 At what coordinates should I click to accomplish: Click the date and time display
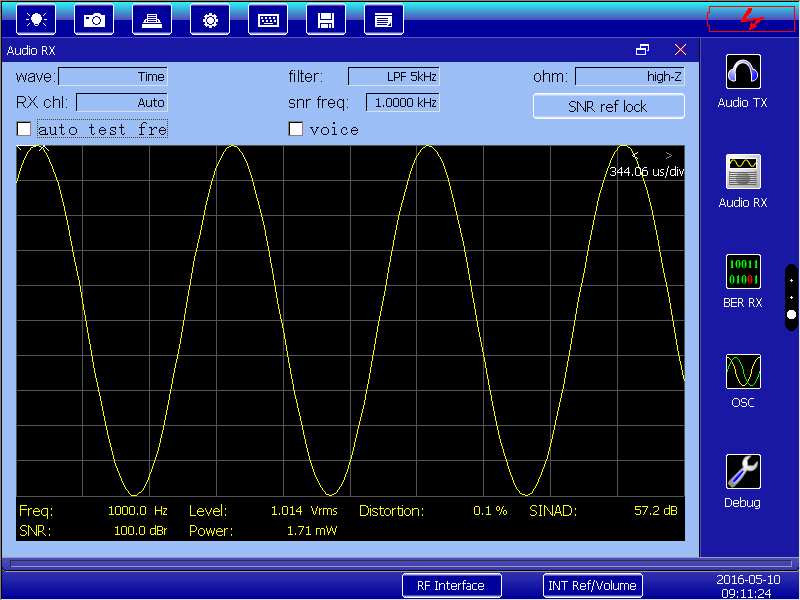[x=748, y=586]
